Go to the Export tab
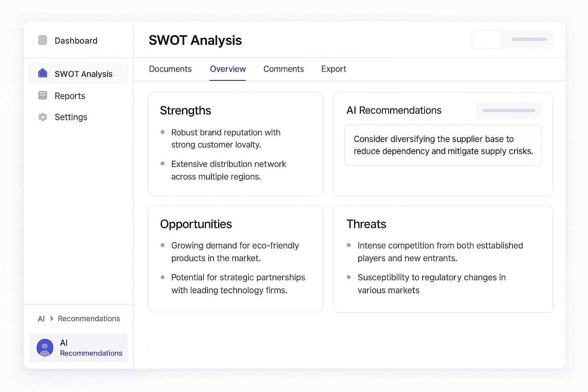 [333, 69]
